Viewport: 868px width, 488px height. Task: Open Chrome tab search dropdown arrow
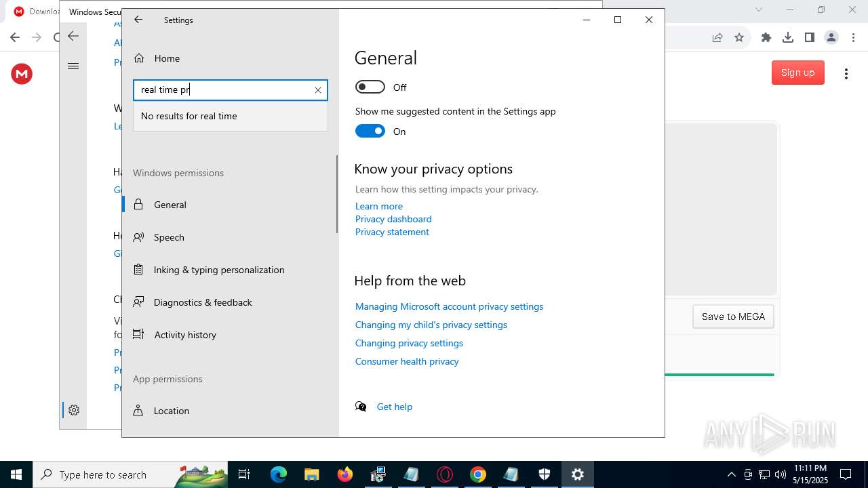click(759, 9)
